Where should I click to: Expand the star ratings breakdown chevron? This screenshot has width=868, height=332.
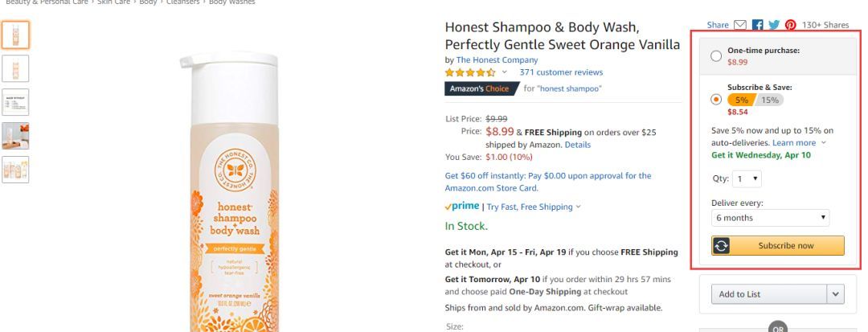coord(505,72)
